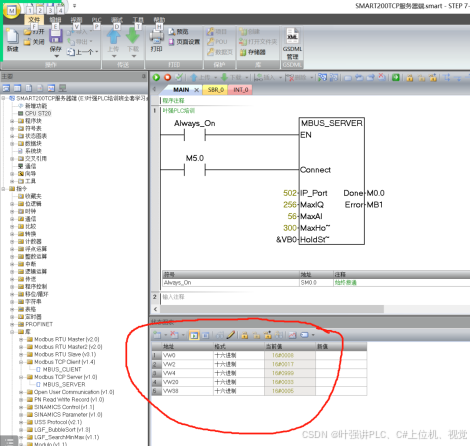Click the first padlock icon in editor toolbar
The width and height of the screenshot is (471, 446).
(410, 78)
